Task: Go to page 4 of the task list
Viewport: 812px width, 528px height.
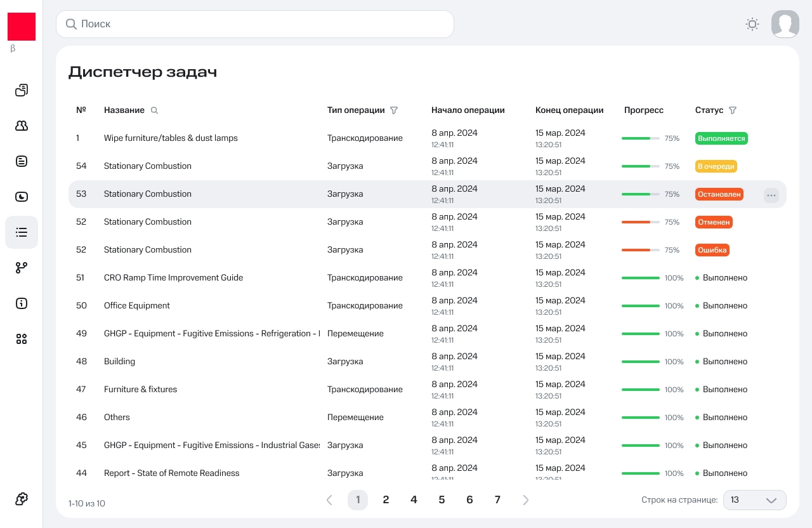Action: coord(414,500)
